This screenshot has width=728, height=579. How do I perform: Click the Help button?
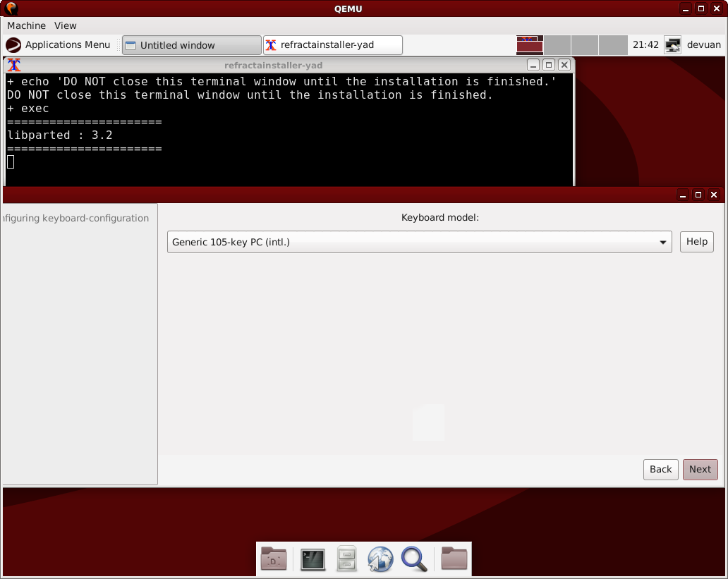(696, 242)
